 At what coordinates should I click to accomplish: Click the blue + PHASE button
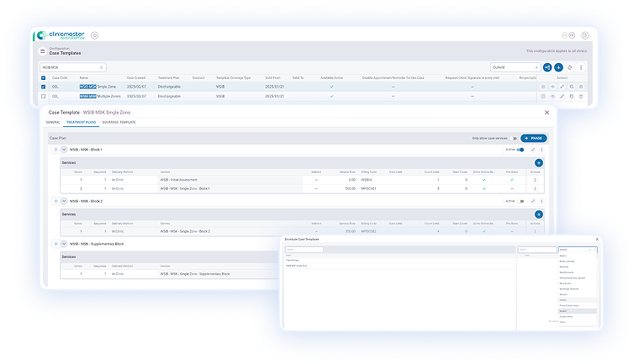(x=534, y=138)
